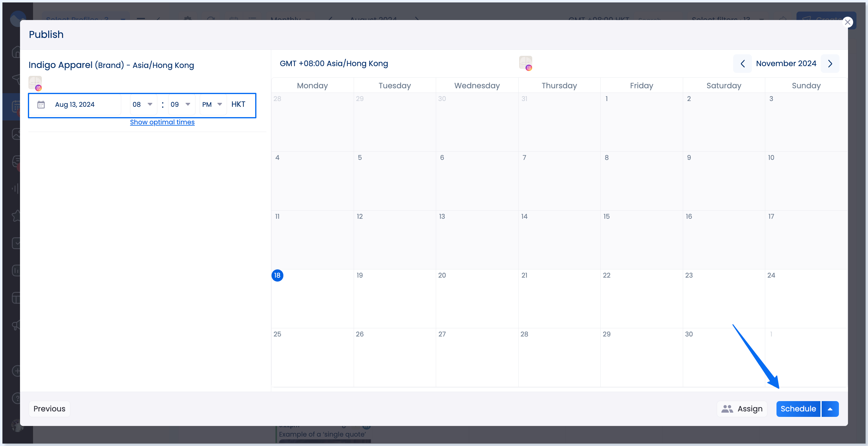The image size is (868, 446).
Task: Select November 22 on the calendar
Action: (x=641, y=299)
